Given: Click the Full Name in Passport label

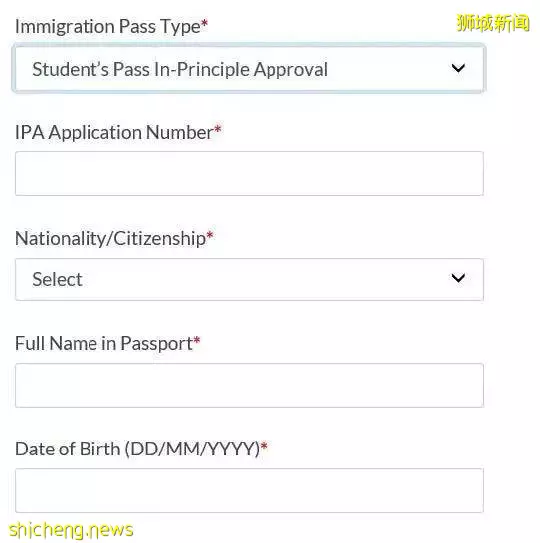Looking at the screenshot, I should (104, 344).
